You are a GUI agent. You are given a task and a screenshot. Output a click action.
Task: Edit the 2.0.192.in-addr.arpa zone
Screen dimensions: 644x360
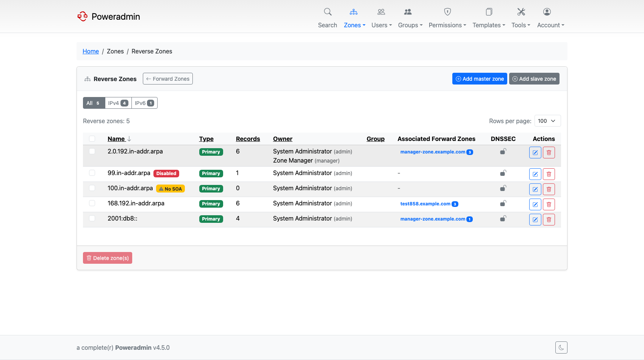[x=535, y=153]
